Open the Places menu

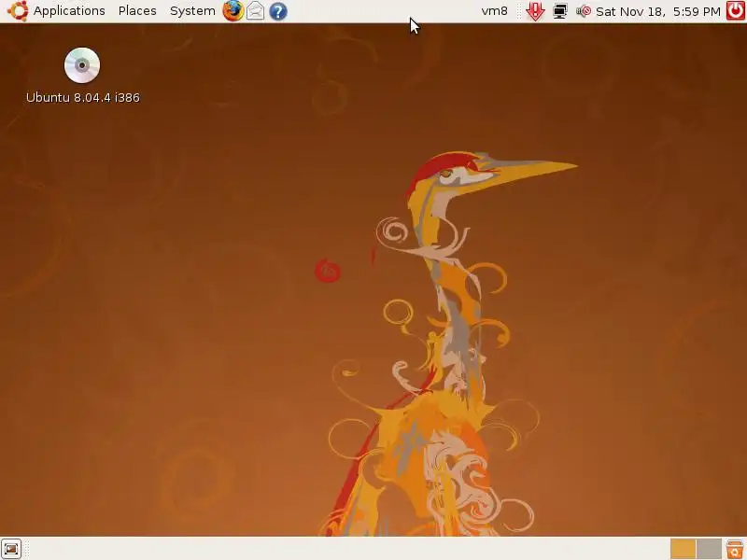pos(137,11)
